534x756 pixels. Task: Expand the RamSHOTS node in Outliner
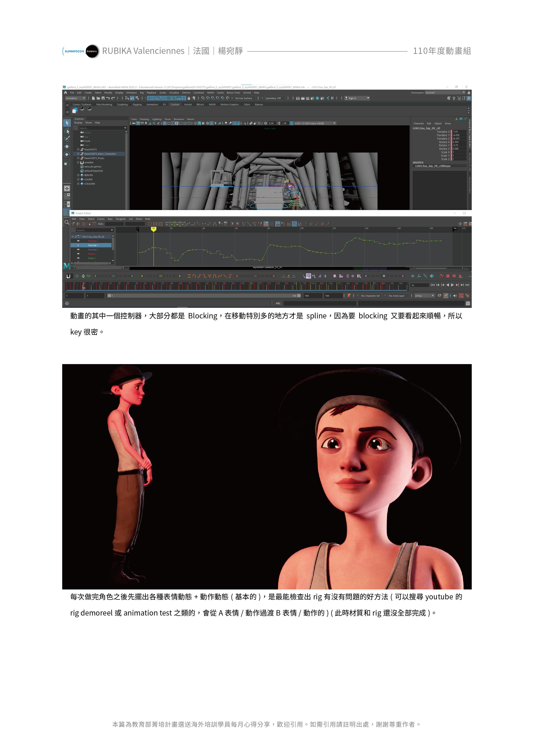coord(78,150)
